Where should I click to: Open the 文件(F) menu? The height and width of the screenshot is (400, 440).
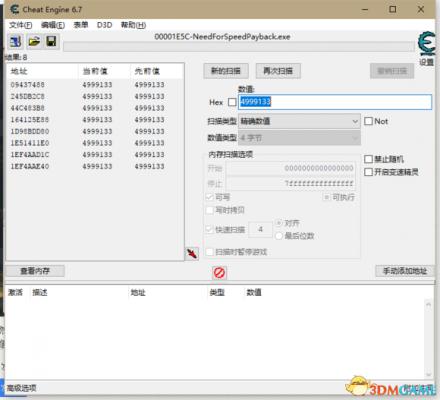[x=20, y=25]
